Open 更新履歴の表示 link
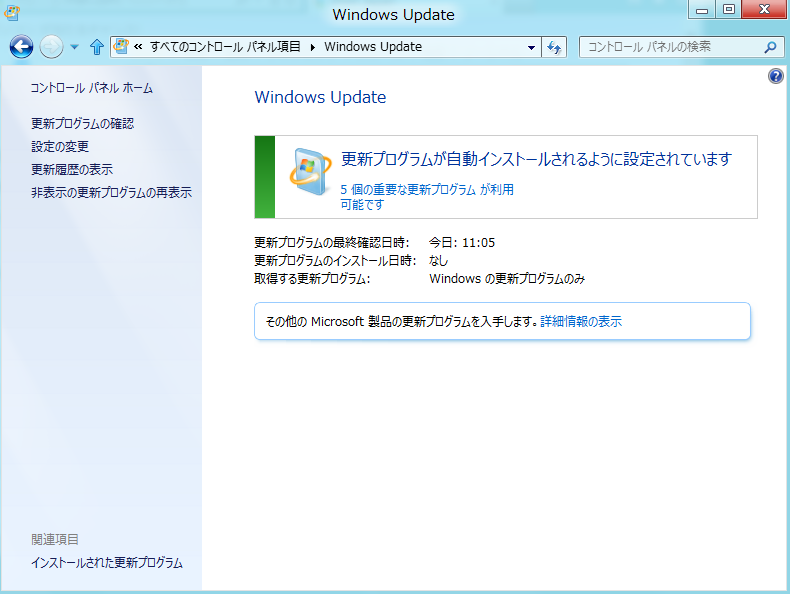 72,170
